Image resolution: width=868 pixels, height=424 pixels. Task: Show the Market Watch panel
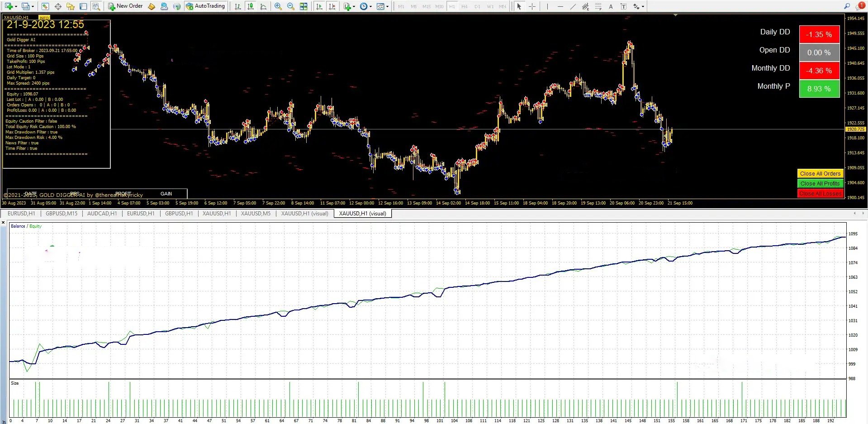coord(45,6)
